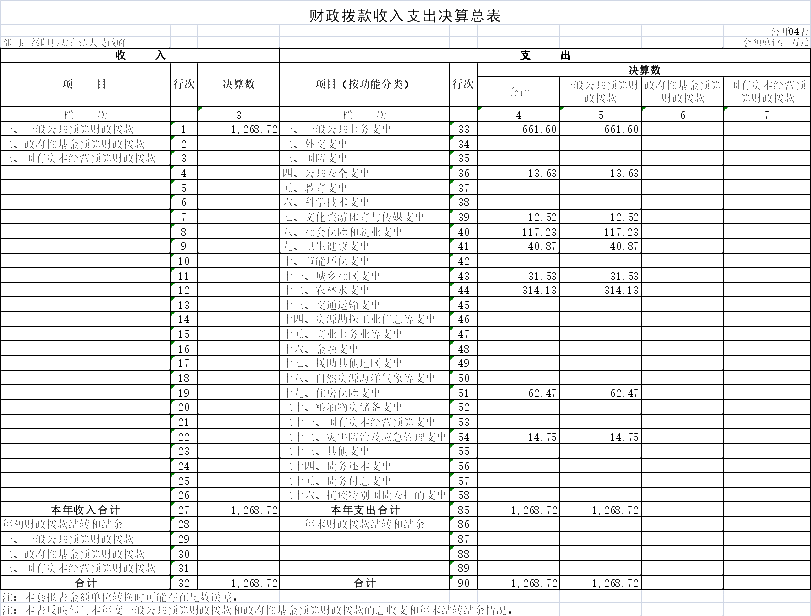
Task: Click 62.47 in row 51, column 4
Action: 518,393
